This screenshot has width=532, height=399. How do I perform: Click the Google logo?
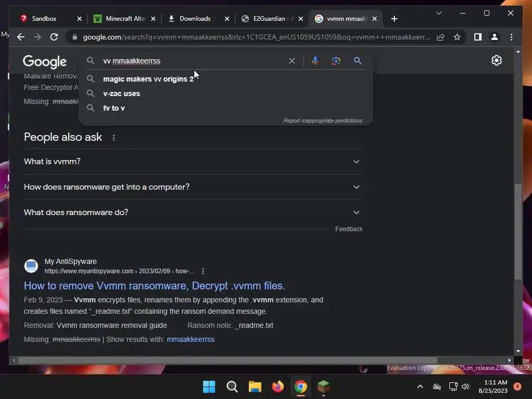[45, 62]
